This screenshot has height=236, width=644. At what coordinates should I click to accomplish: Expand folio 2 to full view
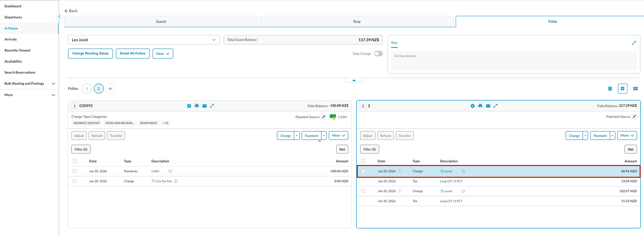pyautogui.click(x=495, y=106)
